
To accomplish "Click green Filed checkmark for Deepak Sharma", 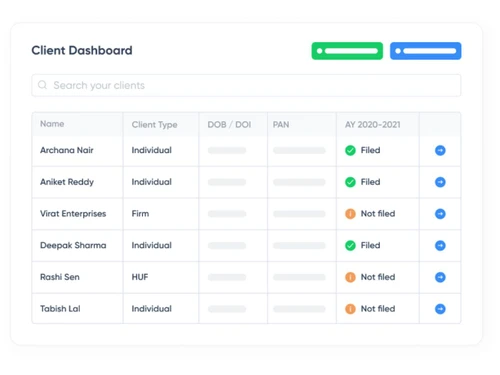I will [x=350, y=246].
